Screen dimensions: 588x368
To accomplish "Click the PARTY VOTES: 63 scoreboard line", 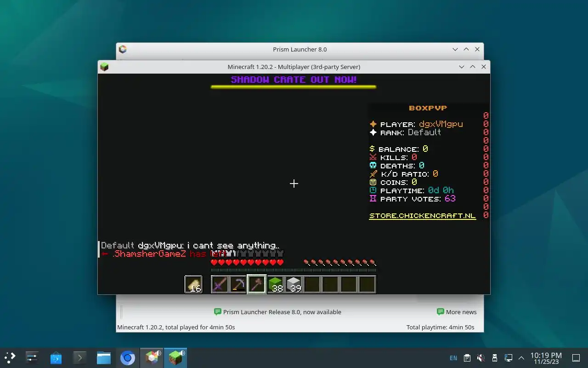I will pyautogui.click(x=413, y=199).
